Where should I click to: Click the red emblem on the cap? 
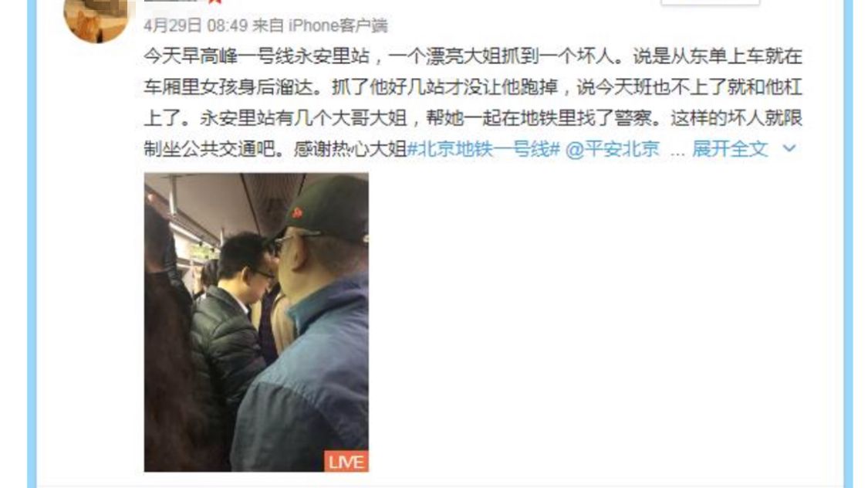pyautogui.click(x=297, y=213)
